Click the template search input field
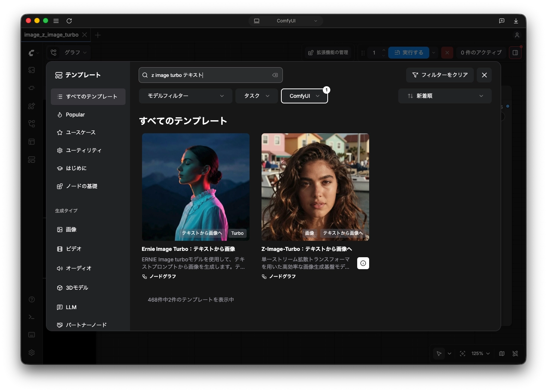547x392 pixels. pyautogui.click(x=211, y=75)
